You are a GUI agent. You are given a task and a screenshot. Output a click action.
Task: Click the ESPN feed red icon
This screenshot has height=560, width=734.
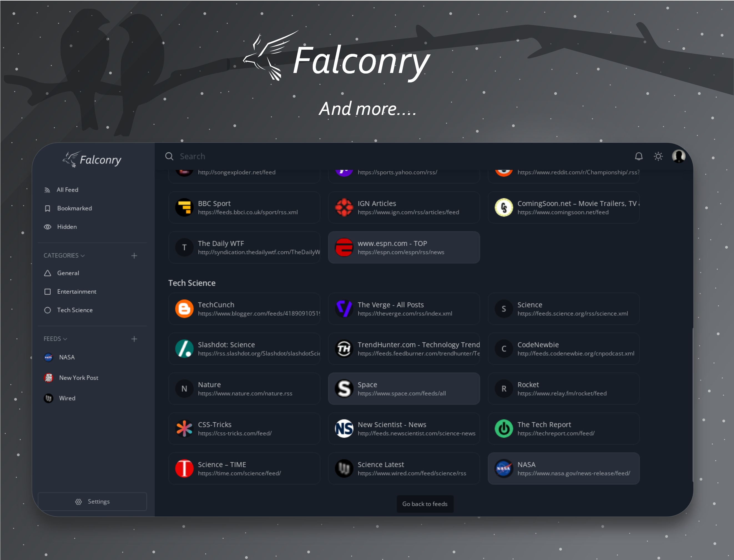click(x=344, y=247)
